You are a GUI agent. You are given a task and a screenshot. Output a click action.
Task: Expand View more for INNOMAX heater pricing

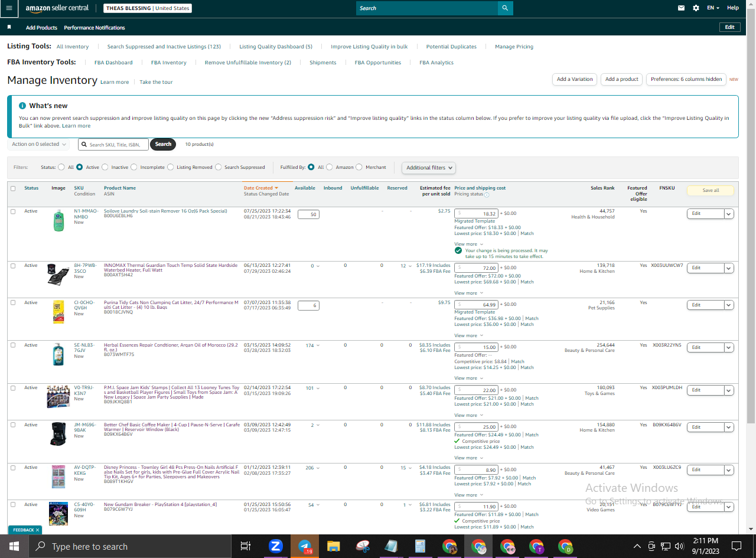[468, 293]
